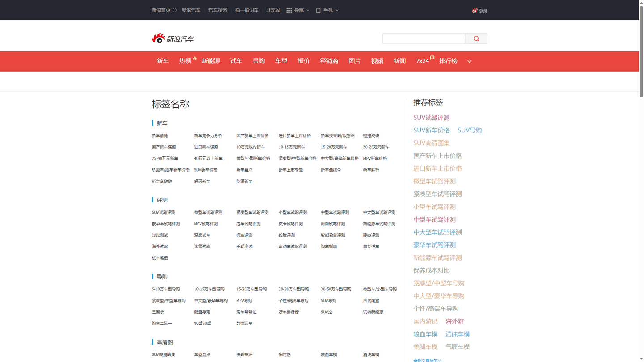Image resolution: width=644 pixels, height=362 pixels.
Task: Go to 新浪首页 in top bar
Action: click(161, 10)
